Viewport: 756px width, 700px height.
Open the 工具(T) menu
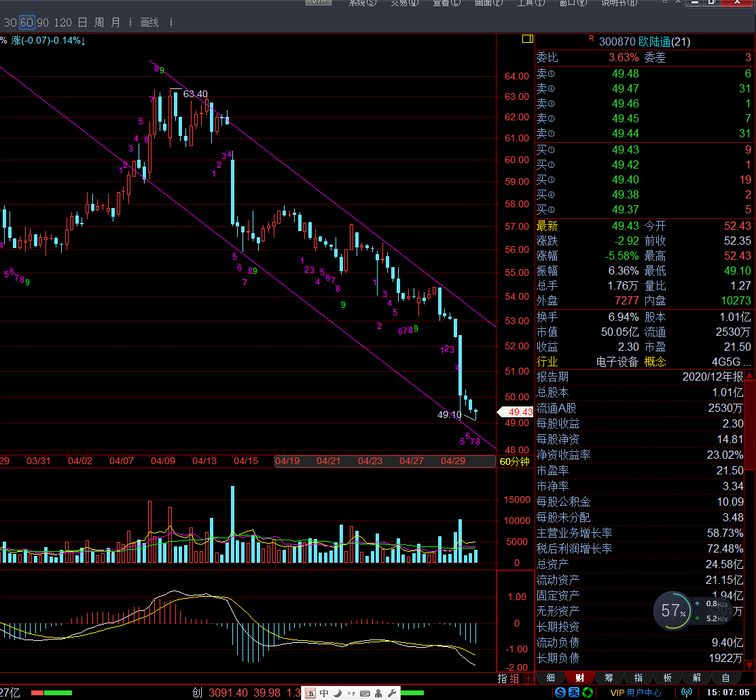531,3
